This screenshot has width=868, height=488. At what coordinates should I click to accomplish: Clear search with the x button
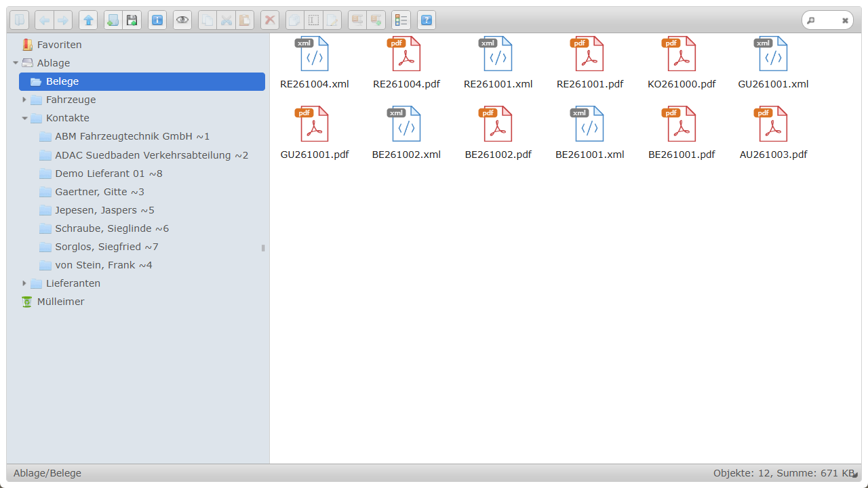[845, 20]
